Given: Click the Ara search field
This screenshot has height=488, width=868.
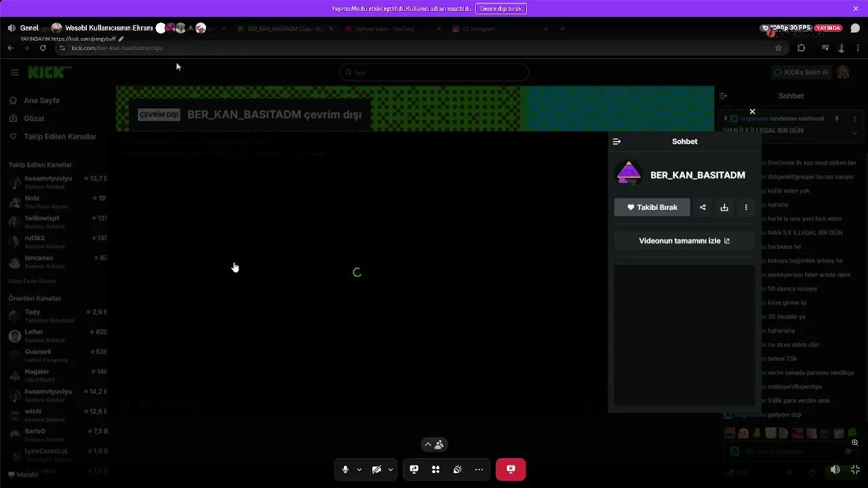Looking at the screenshot, I should [x=434, y=73].
